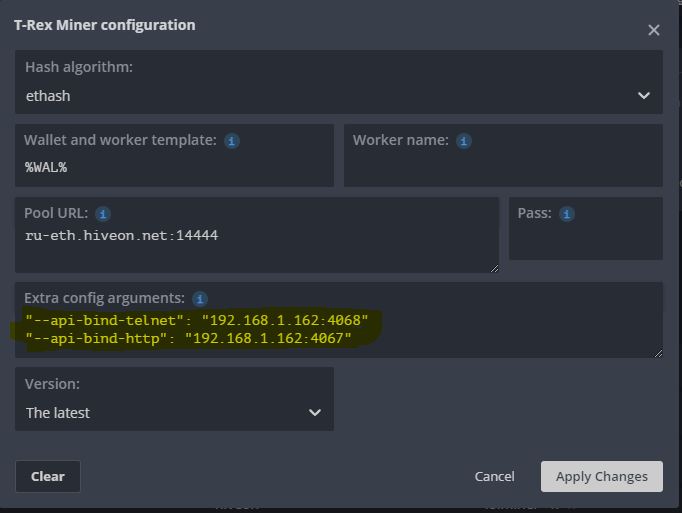
Task: Focus the Pool URL text area
Action: (257, 235)
